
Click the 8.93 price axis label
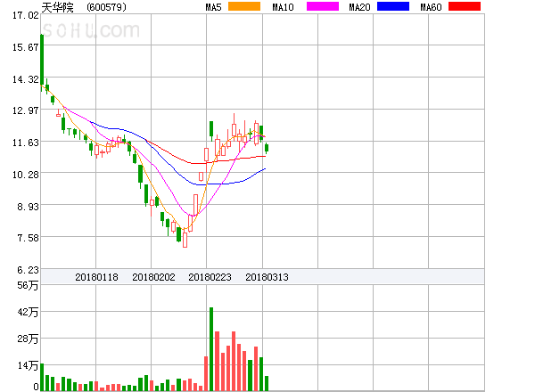tap(28, 207)
